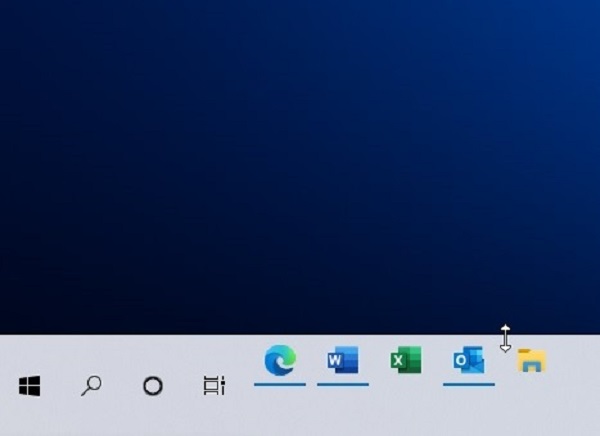Image resolution: width=600 pixels, height=436 pixels.
Task: Launch Cortana circle icon
Action: point(153,386)
